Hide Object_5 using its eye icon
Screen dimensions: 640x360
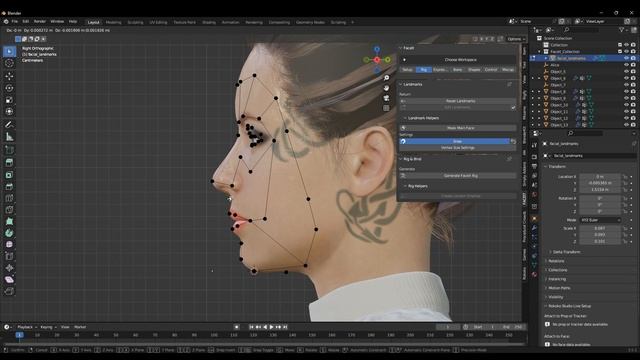[626, 71]
